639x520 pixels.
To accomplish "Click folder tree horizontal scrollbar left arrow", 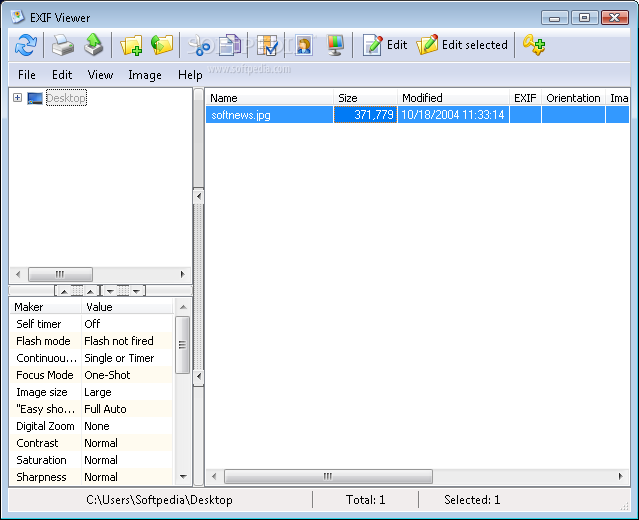I will click(18, 274).
